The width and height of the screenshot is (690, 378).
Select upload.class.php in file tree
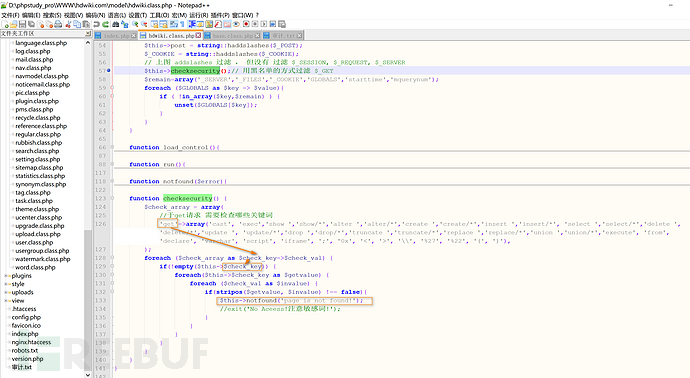pos(38,234)
